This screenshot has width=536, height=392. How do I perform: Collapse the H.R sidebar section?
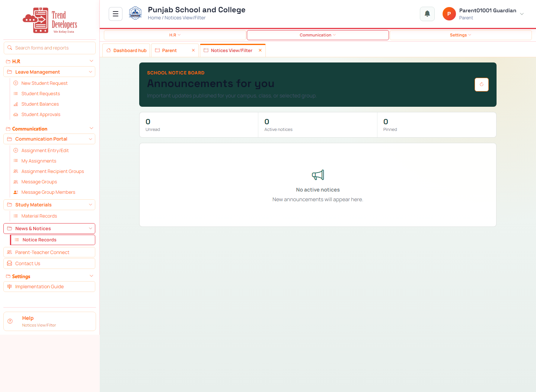point(92,61)
